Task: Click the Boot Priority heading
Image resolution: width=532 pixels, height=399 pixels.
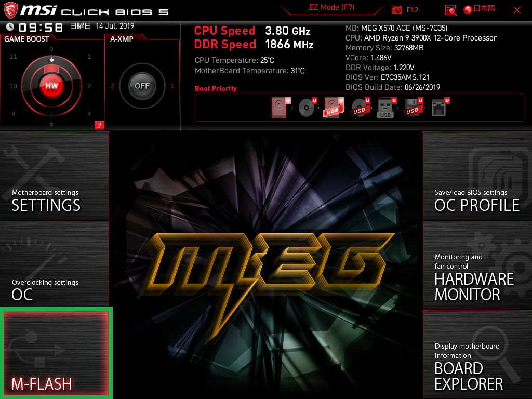Action: pos(216,88)
